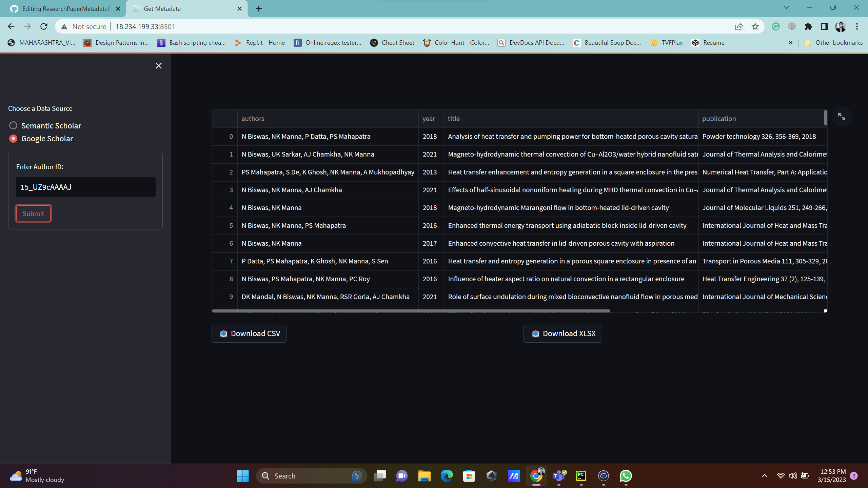Open the Resume bookmark
This screenshot has width=868, height=488.
pyautogui.click(x=708, y=43)
